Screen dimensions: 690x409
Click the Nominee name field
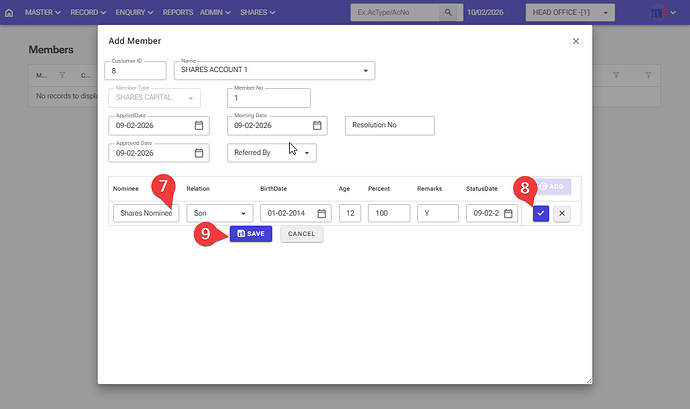point(146,214)
